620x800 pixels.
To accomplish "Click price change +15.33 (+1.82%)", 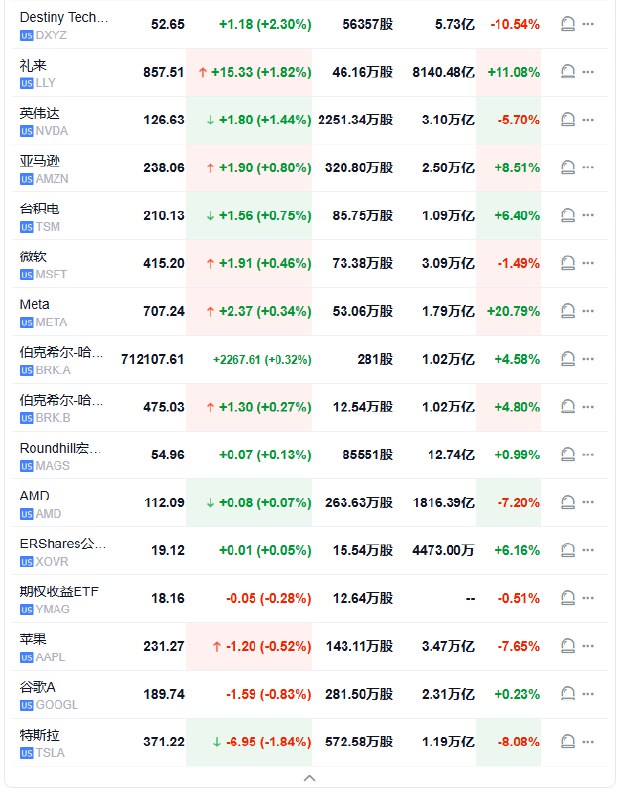I will [261, 72].
